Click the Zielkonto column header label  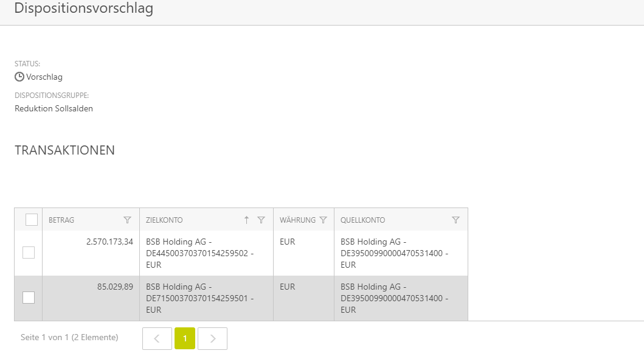(x=164, y=220)
